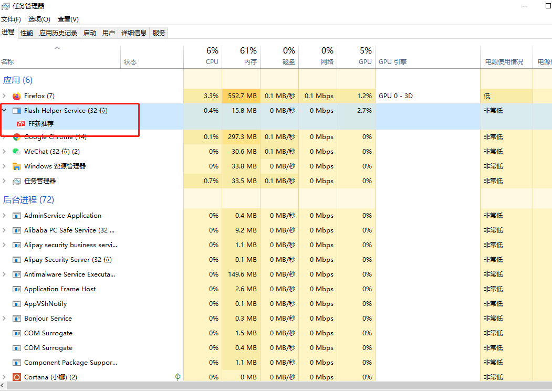The height and width of the screenshot is (392, 552).
Task: Click the Cortana (小娜) icon
Action: click(x=17, y=377)
